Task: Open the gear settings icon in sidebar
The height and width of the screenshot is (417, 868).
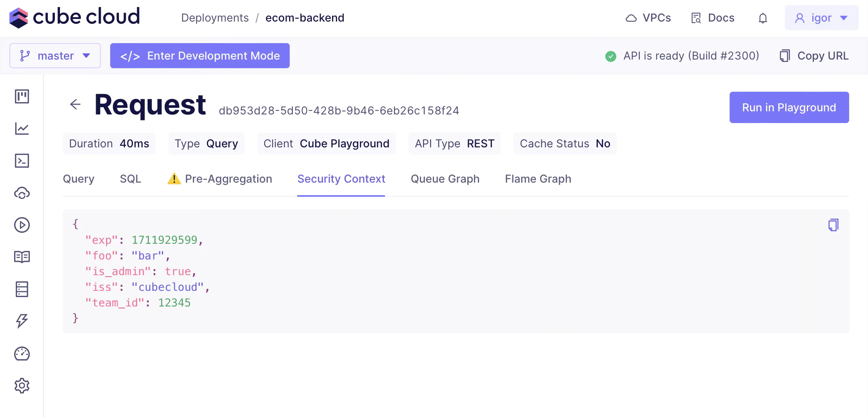Action: (x=22, y=386)
